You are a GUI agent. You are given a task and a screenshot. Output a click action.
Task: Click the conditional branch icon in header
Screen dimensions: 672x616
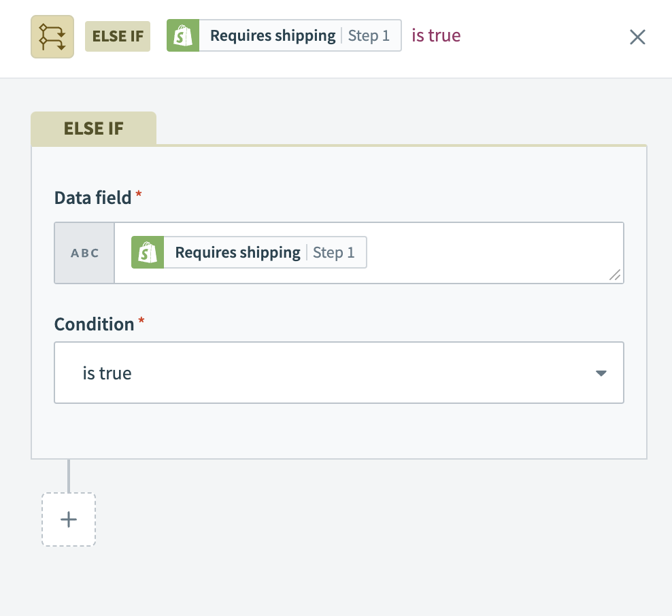[52, 36]
